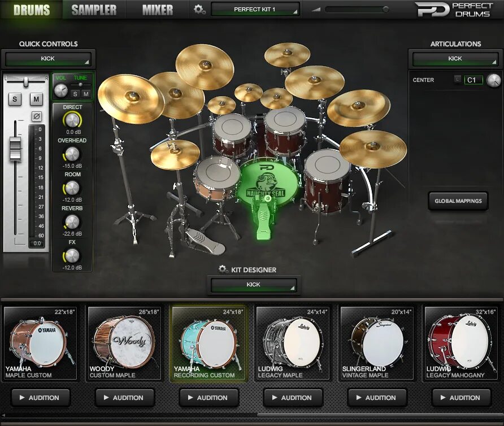Click the volume speaker icon in the top bar

point(316,10)
